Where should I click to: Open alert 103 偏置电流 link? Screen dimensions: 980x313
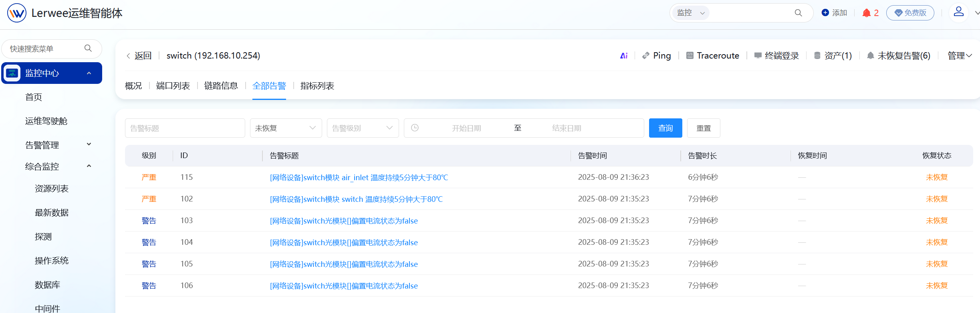coord(344,221)
